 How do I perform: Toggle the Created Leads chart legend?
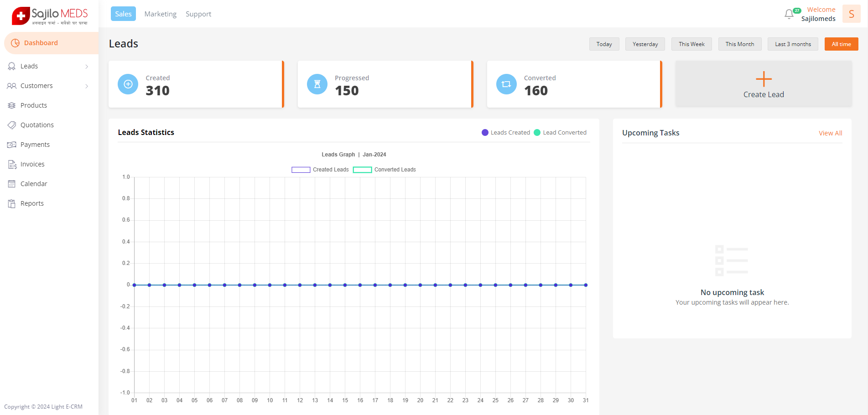pyautogui.click(x=320, y=170)
